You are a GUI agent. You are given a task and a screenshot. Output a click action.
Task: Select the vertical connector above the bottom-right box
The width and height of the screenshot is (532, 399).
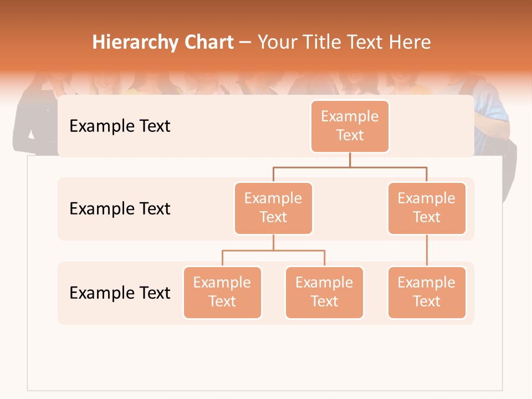[427, 250]
